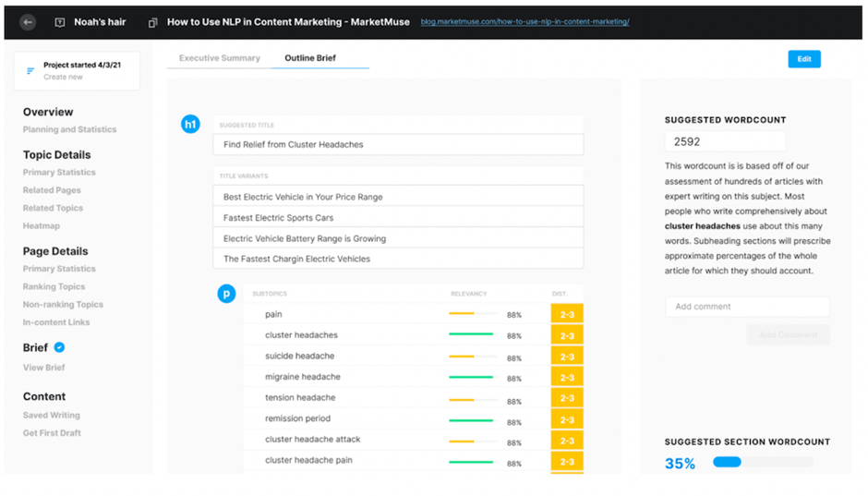Open the Executive Summary tab

[219, 58]
